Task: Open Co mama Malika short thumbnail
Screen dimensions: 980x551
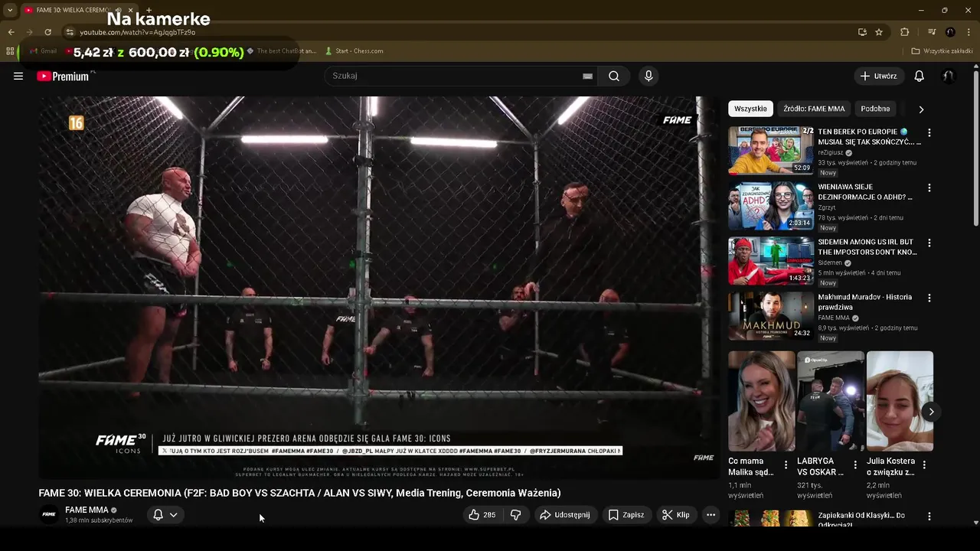Action: point(762,401)
